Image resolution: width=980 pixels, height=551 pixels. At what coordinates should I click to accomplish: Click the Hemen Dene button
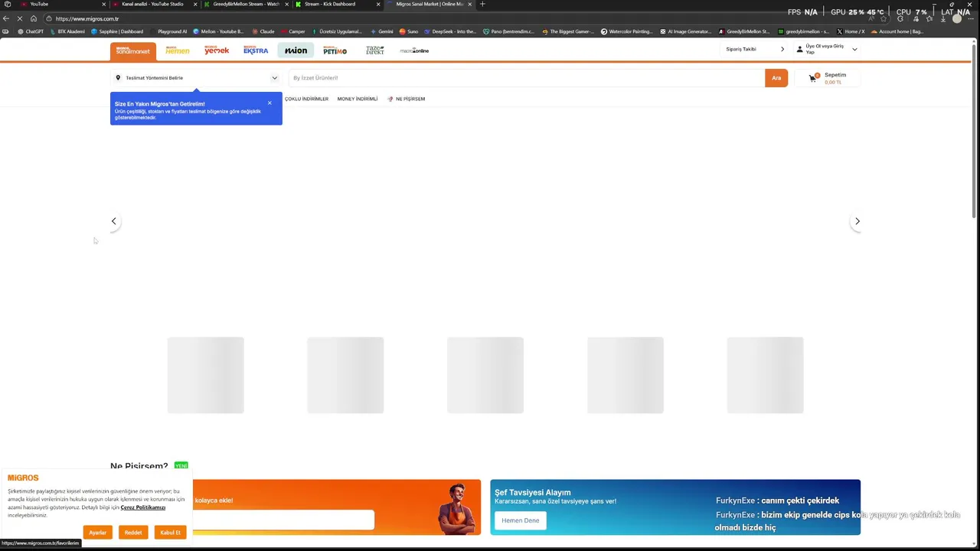[x=521, y=520]
